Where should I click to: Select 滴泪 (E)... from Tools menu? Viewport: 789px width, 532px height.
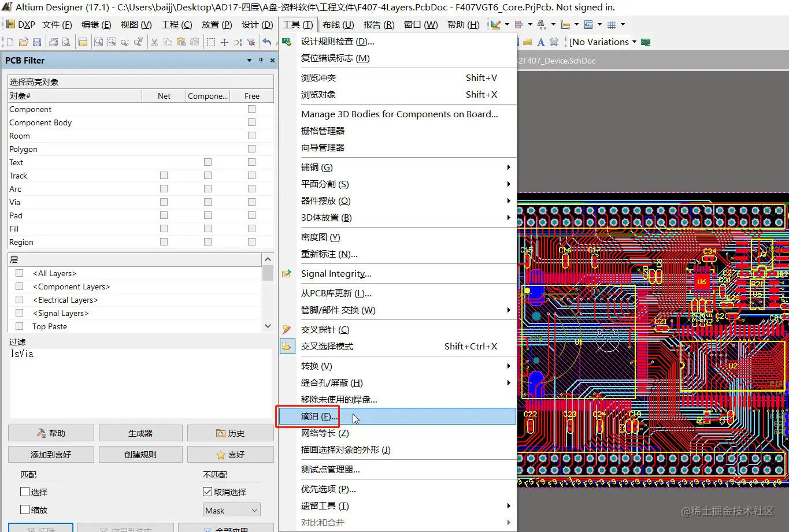(398, 416)
